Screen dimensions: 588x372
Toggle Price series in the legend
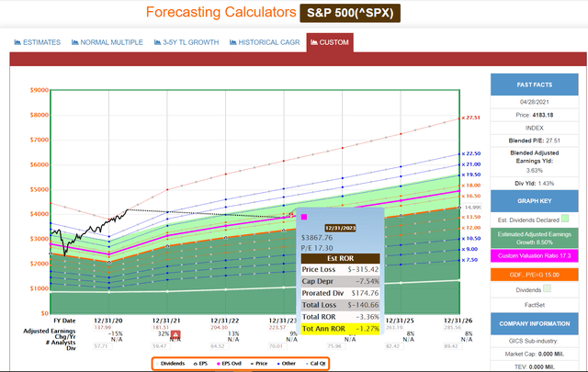259,364
